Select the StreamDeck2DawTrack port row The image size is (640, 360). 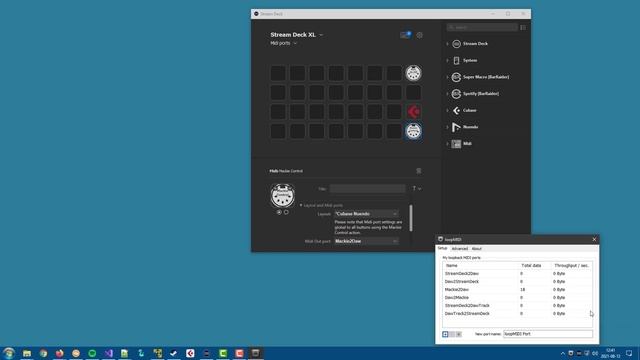click(517, 306)
